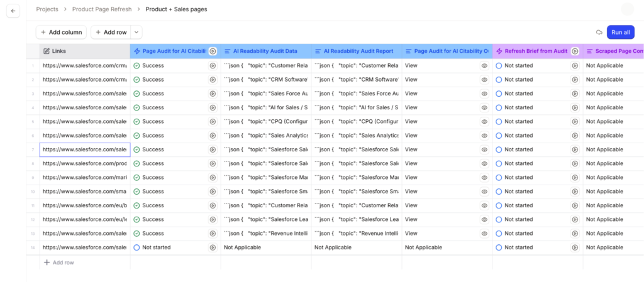Click the View link in row 9
Screen dimensions: 644x282
tap(411, 178)
